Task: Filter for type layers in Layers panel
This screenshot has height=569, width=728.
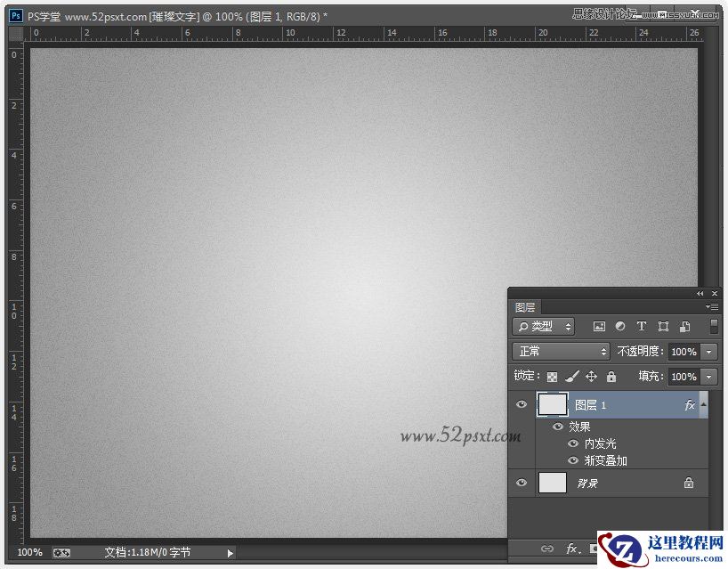Action: pos(641,326)
